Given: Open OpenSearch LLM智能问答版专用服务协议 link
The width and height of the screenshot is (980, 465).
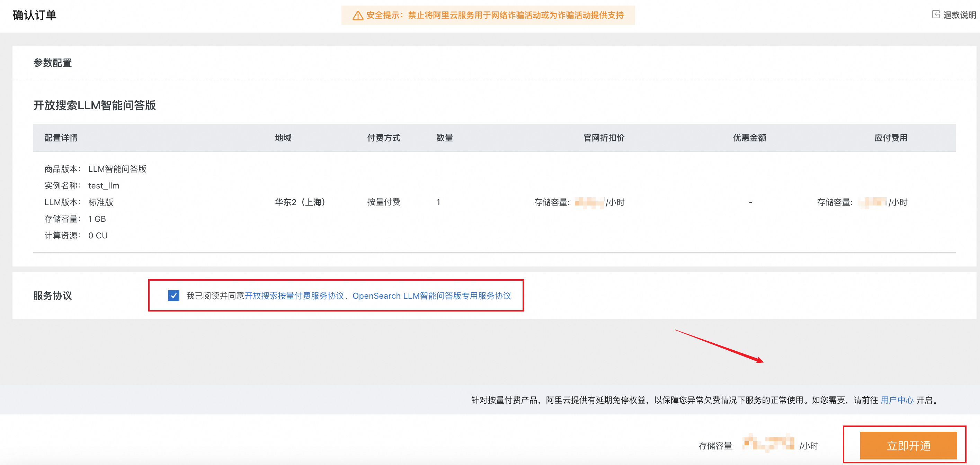Looking at the screenshot, I should pyautogui.click(x=432, y=296).
